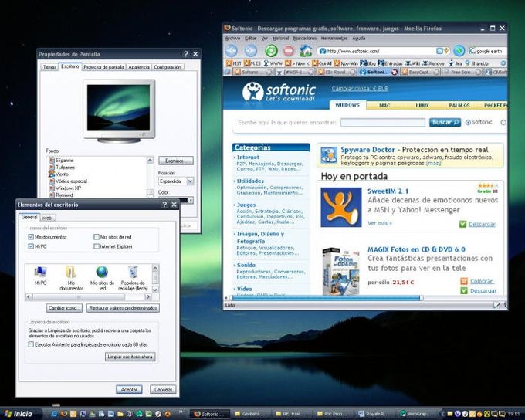Switch to the Web tab in Elementos del escritorio

(x=47, y=218)
